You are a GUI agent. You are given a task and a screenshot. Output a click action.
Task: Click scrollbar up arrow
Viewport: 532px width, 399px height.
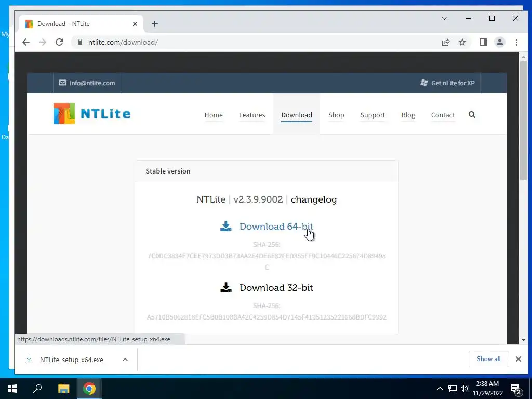(x=523, y=57)
